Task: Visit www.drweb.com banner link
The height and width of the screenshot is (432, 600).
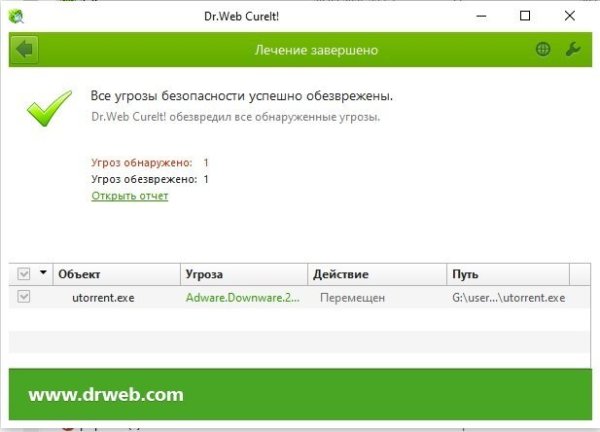Action: [x=106, y=395]
